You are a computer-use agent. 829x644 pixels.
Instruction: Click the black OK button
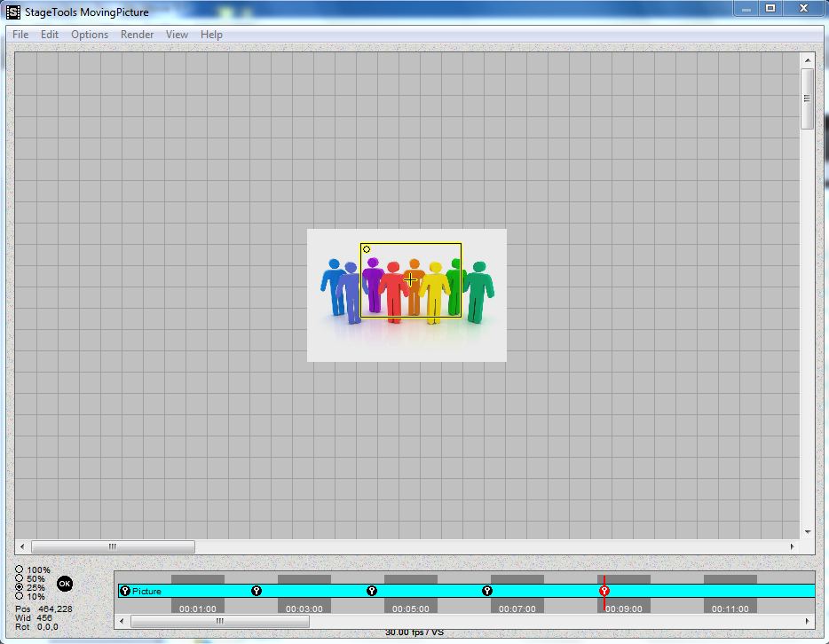tap(65, 584)
